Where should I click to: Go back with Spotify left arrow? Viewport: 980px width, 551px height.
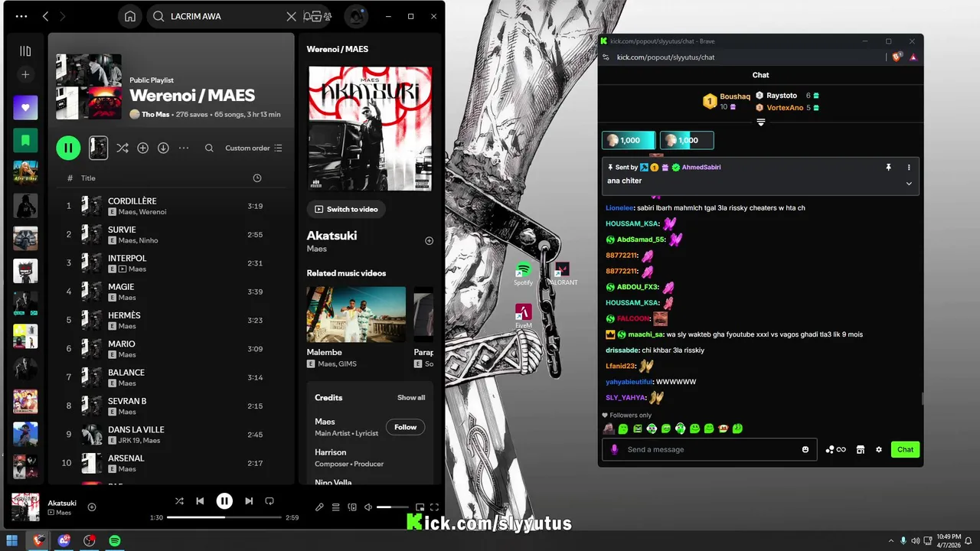45,16
